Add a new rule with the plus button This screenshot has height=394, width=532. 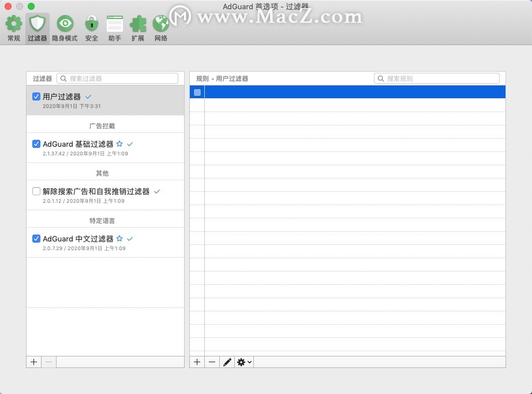point(197,362)
